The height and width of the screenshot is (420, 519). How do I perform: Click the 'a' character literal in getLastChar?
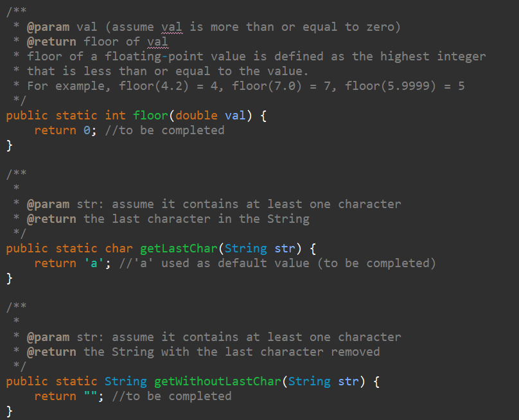pyautogui.click(x=94, y=263)
